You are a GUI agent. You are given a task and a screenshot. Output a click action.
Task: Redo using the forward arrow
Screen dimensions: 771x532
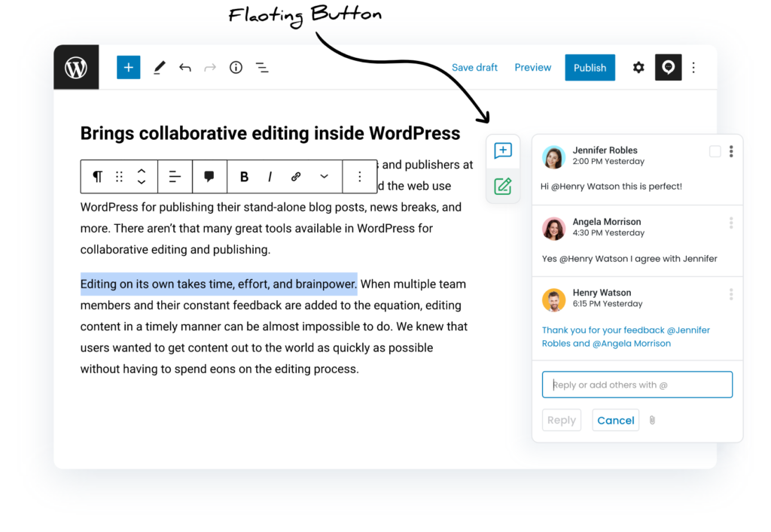(210, 67)
